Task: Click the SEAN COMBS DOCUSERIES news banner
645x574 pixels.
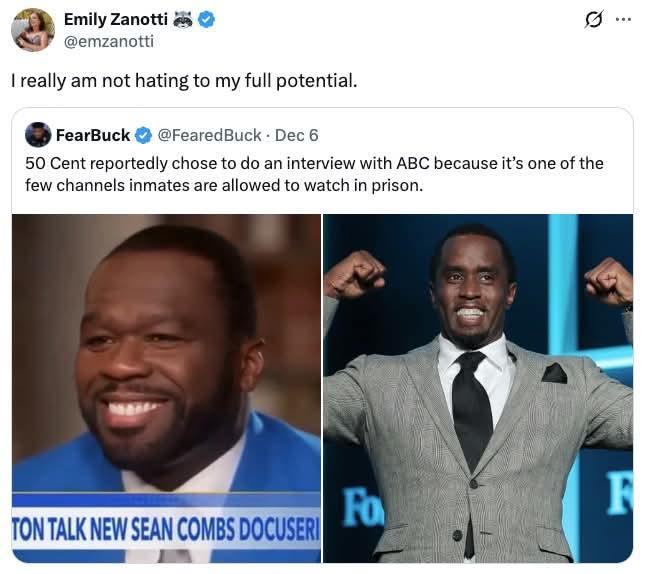Action: (166, 528)
